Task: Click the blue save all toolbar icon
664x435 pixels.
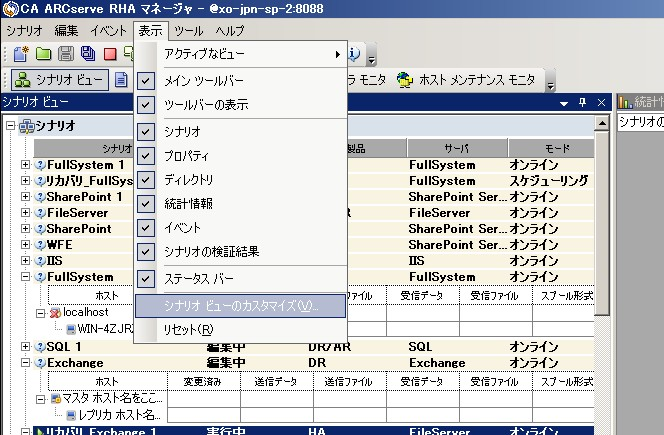Action: (88, 54)
